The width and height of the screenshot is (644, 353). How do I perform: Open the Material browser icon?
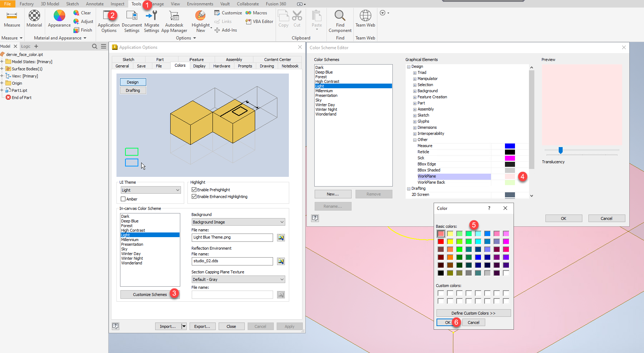coord(34,16)
